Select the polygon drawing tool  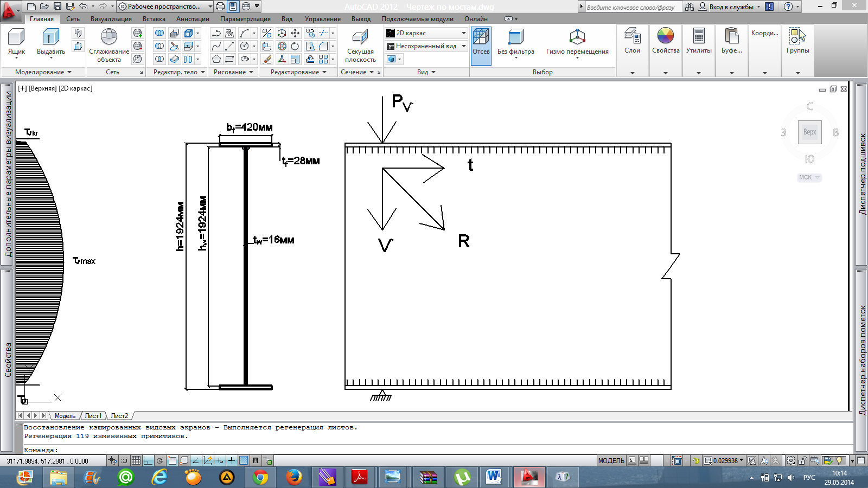pos(216,59)
